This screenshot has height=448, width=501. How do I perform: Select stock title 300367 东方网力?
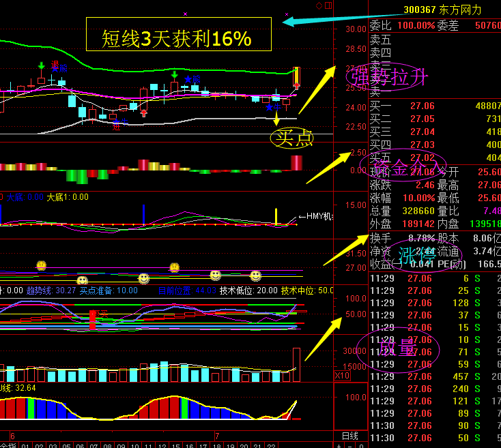coord(442,10)
